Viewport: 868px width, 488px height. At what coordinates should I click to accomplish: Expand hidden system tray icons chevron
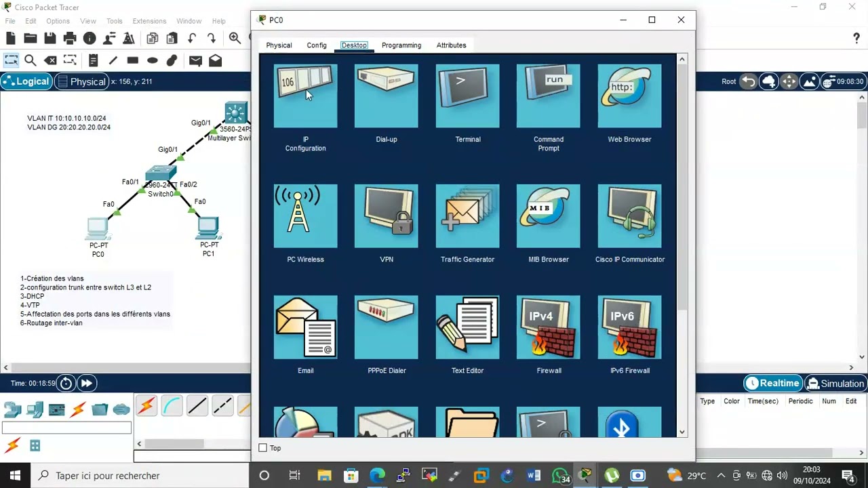point(721,476)
